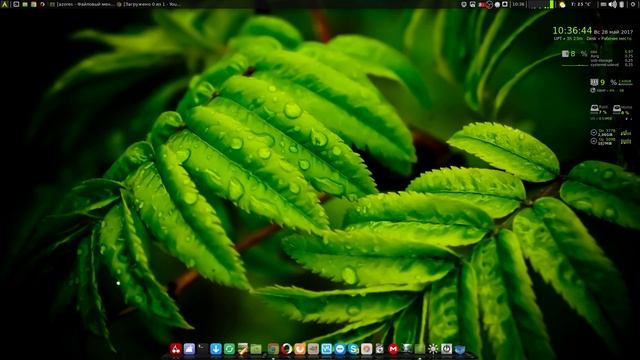
Task: Click the white sun brightness icon in dock
Action: point(433,349)
